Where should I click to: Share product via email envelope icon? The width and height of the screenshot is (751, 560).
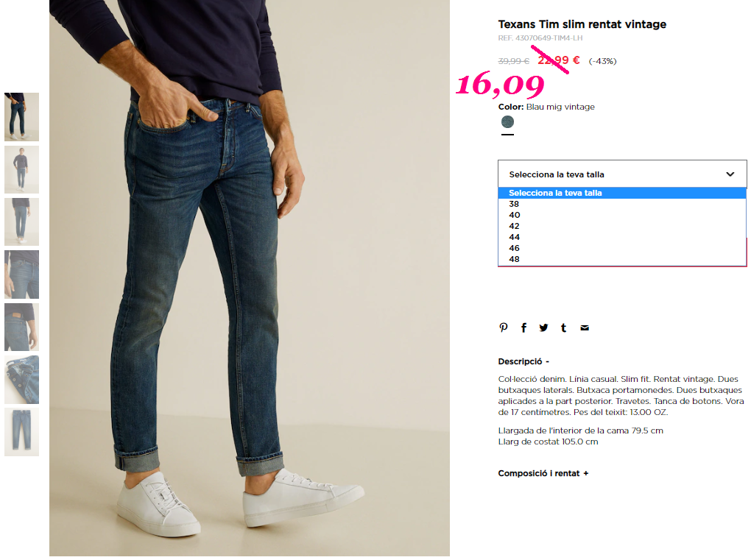(x=585, y=328)
